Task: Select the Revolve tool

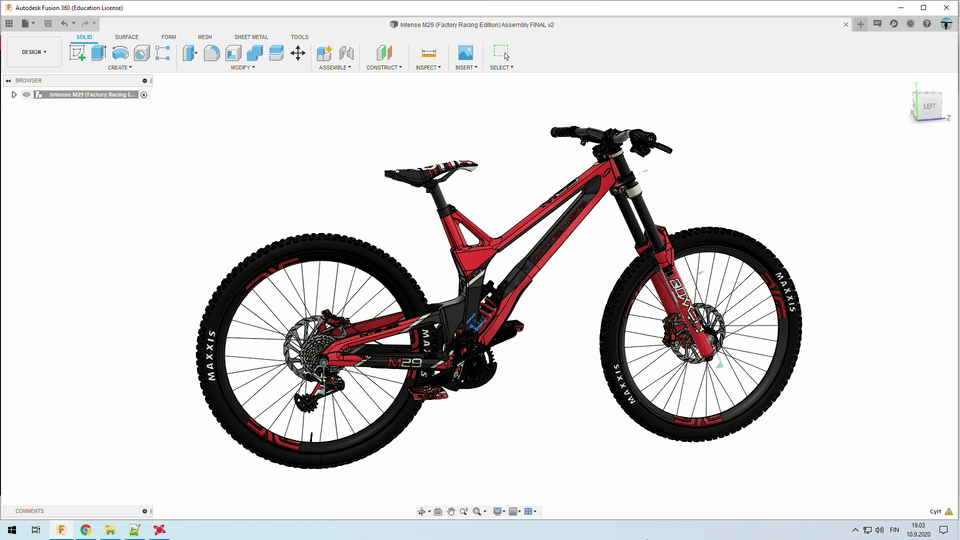Action: pyautogui.click(x=120, y=53)
